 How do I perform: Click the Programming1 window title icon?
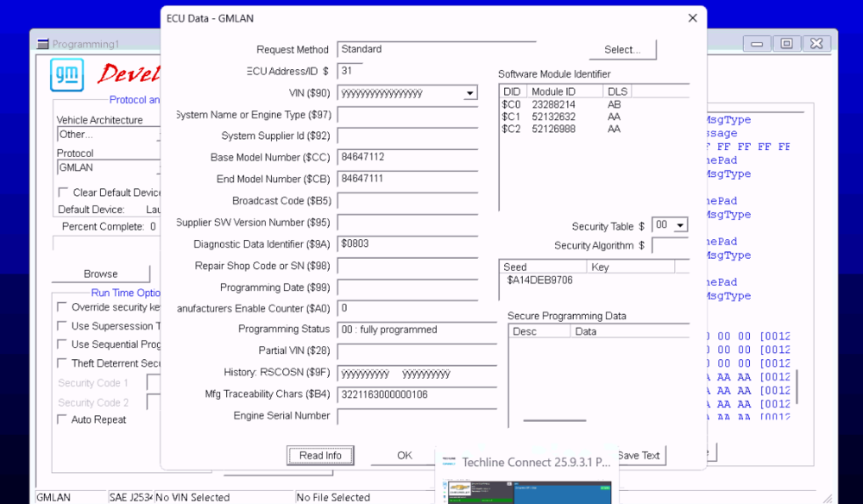click(43, 44)
